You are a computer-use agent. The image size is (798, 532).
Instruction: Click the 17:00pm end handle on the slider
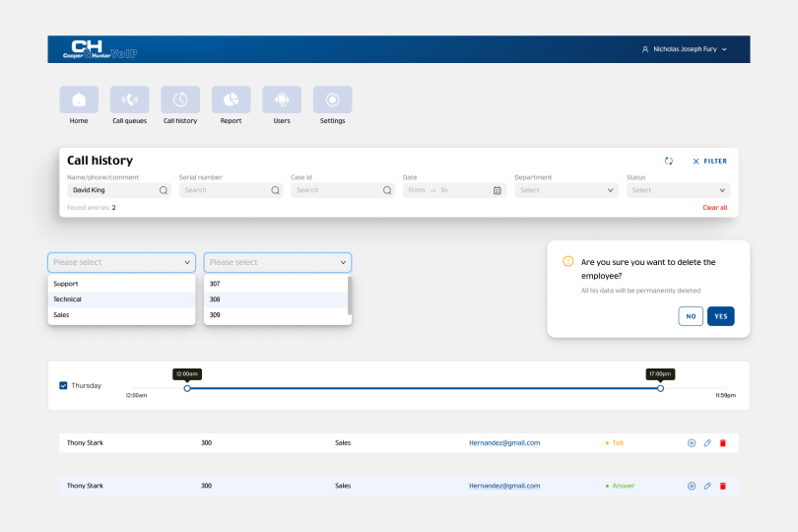(x=660, y=388)
